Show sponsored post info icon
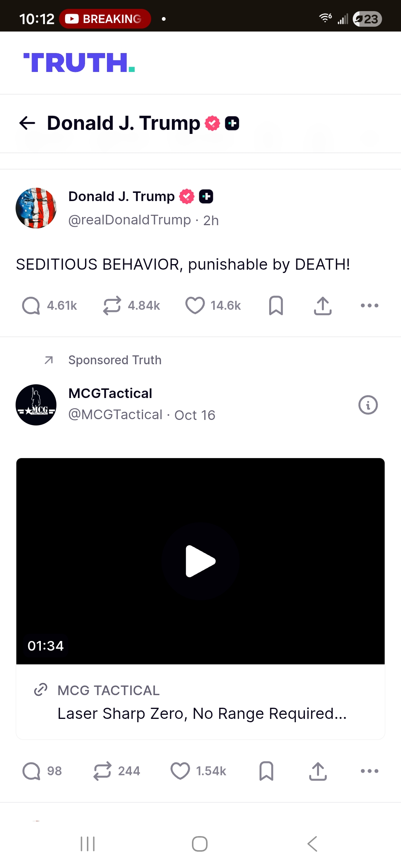Image resolution: width=401 pixels, height=868 pixels. (368, 405)
